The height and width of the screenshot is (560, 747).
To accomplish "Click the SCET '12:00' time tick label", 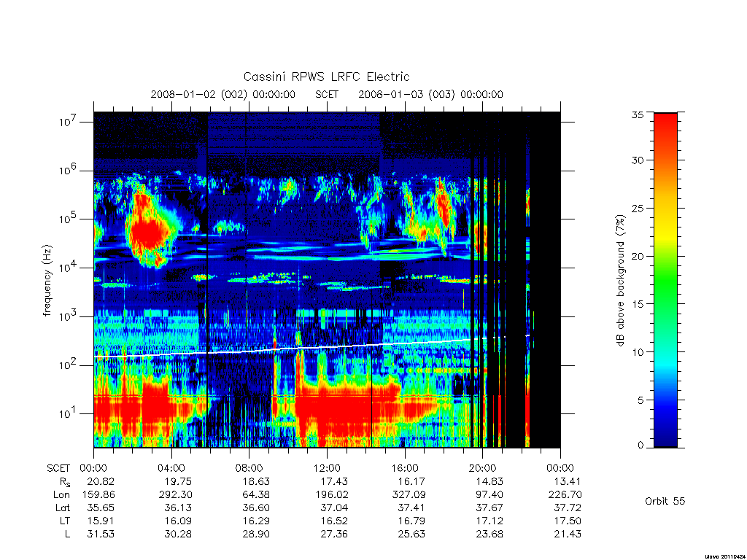I will pos(327,468).
